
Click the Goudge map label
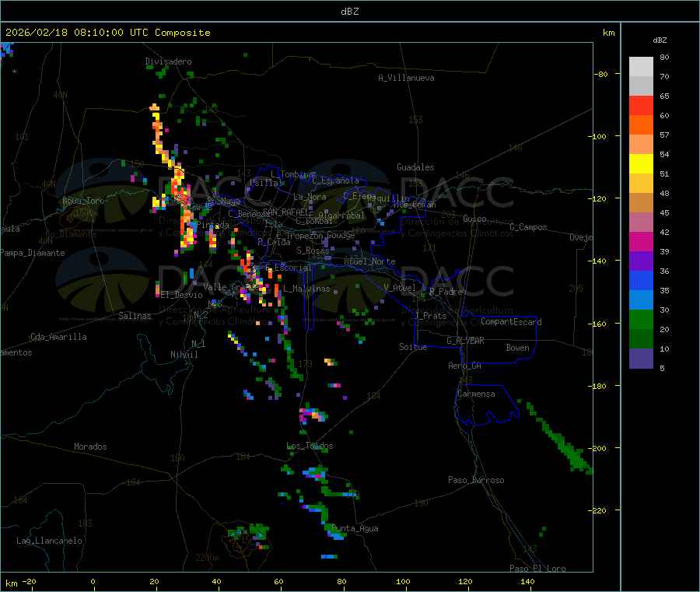point(341,235)
